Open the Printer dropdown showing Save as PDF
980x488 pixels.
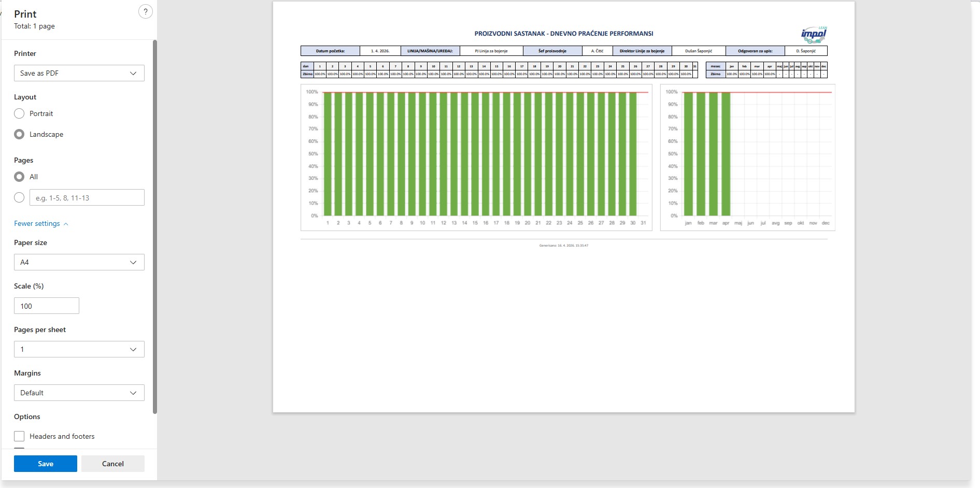click(x=79, y=73)
